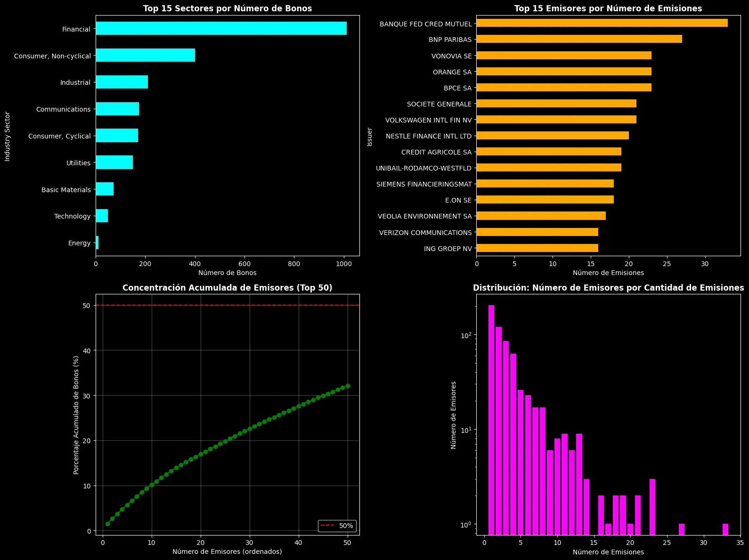Click the orange SOCIETE GENERALE bar
The image size is (749, 560).
pyautogui.click(x=556, y=103)
